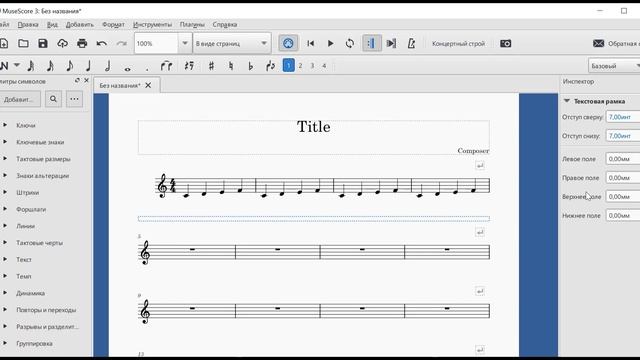This screenshot has width=640, height=360.
Task: Undock the palettes panel
Action: coord(77,81)
